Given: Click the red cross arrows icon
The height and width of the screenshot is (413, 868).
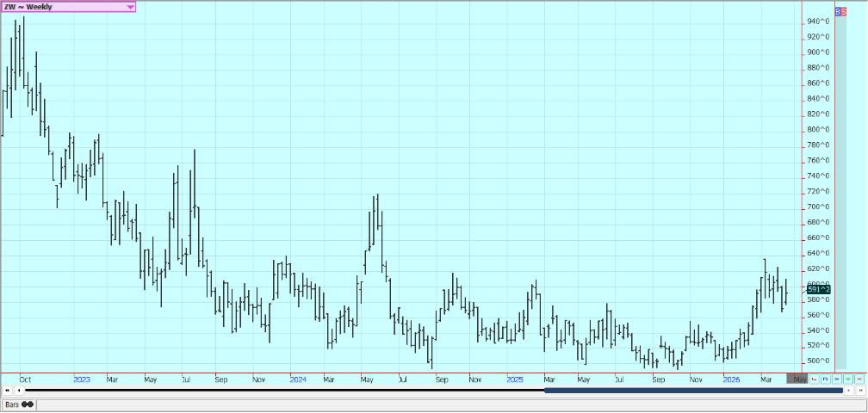Looking at the screenshot, I should pyautogui.click(x=858, y=379).
